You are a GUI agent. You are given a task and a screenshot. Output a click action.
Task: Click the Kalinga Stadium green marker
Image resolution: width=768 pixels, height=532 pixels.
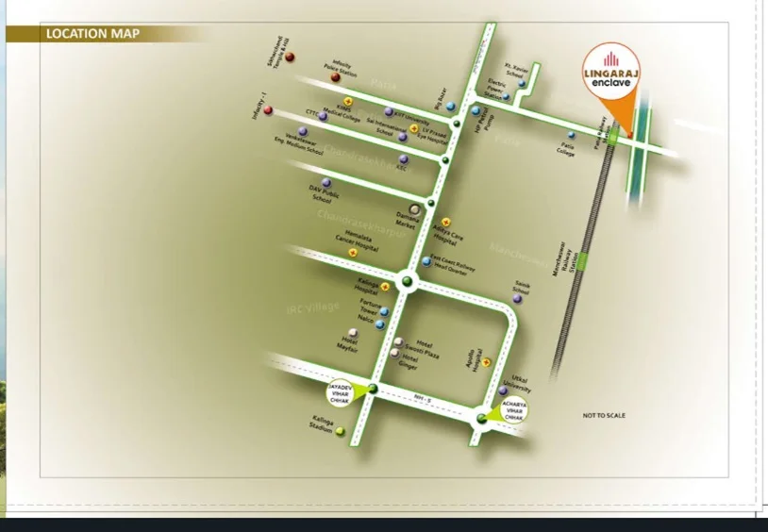point(341,432)
